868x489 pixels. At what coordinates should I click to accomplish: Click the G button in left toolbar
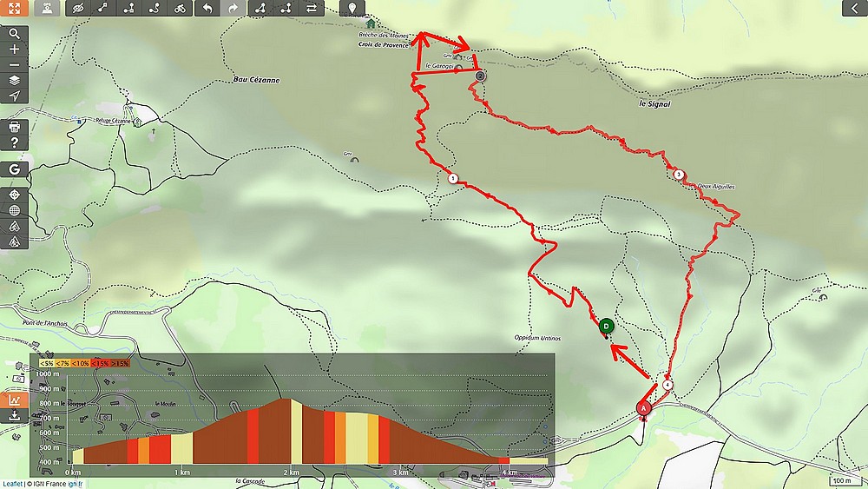click(x=15, y=169)
